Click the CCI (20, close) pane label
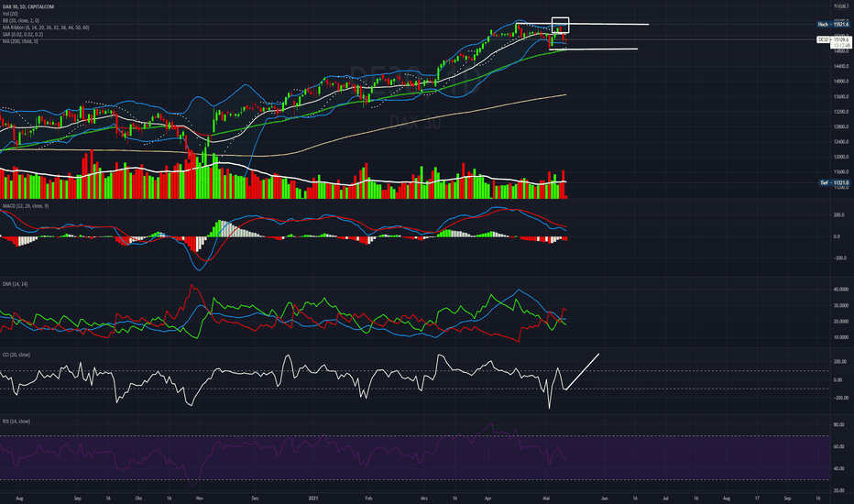The width and height of the screenshot is (854, 504). pos(16,355)
